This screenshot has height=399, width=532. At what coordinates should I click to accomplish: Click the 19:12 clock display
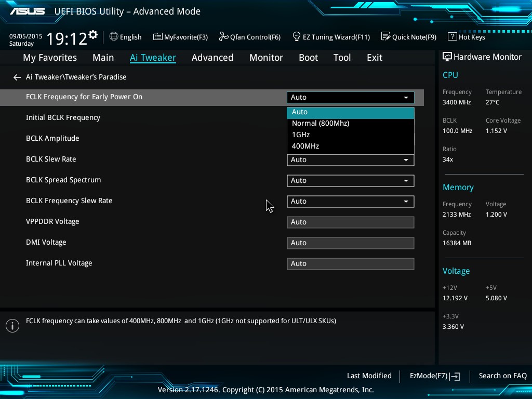point(66,38)
